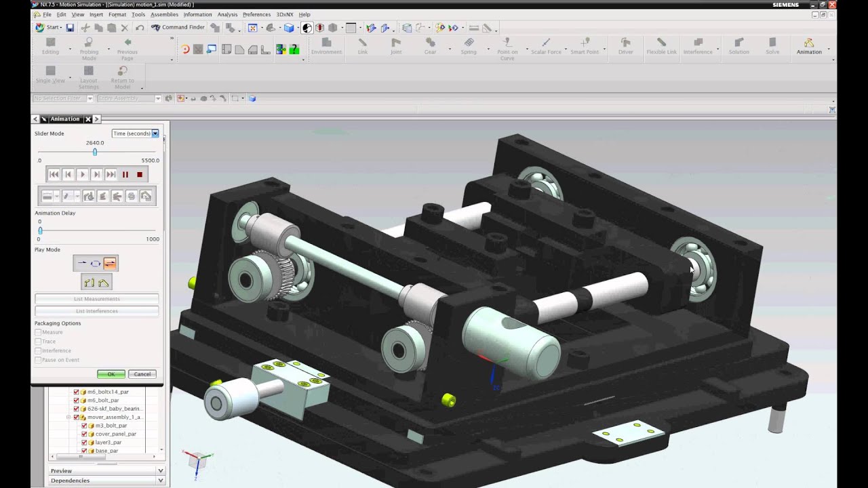Click the Cancel button in Animation dialog
This screenshot has width=868, height=488.
point(142,374)
